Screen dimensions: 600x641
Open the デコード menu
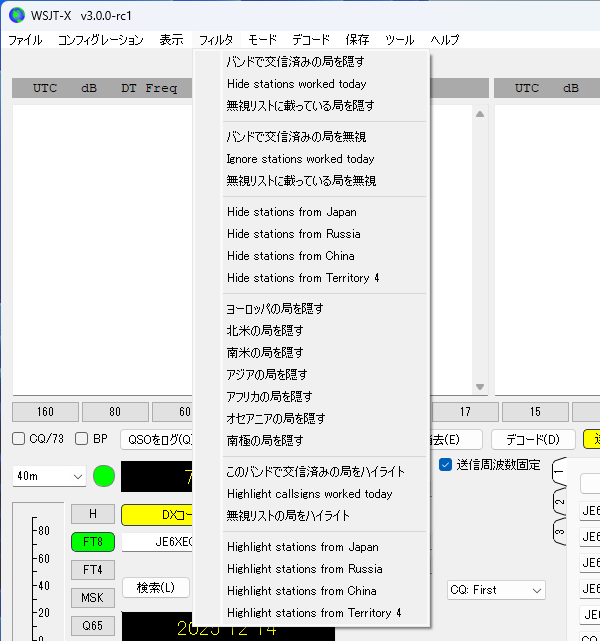tap(311, 40)
